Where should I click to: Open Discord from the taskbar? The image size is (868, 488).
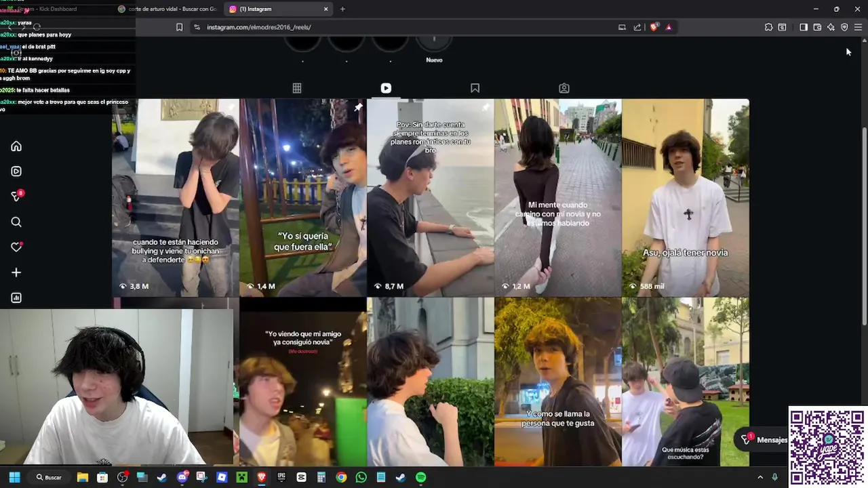[182, 477]
